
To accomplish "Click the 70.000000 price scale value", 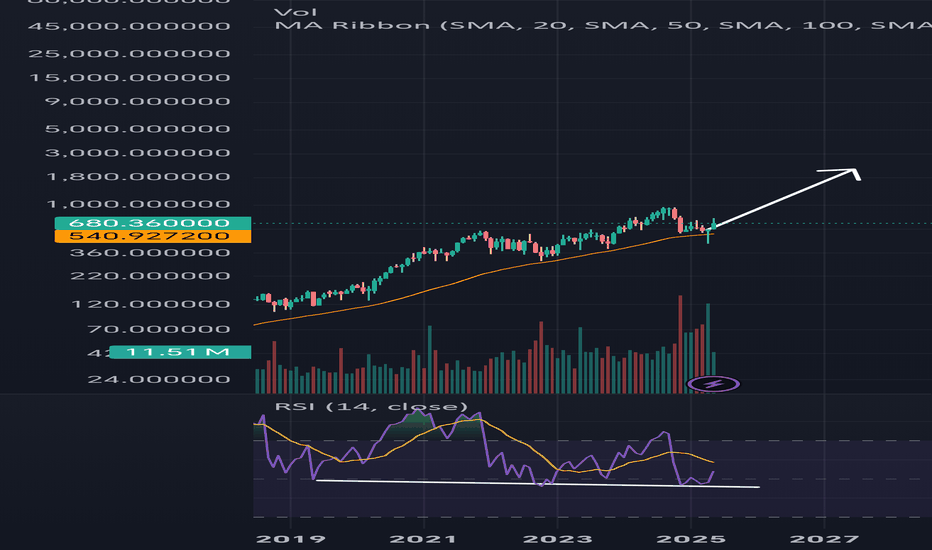I will point(159,329).
